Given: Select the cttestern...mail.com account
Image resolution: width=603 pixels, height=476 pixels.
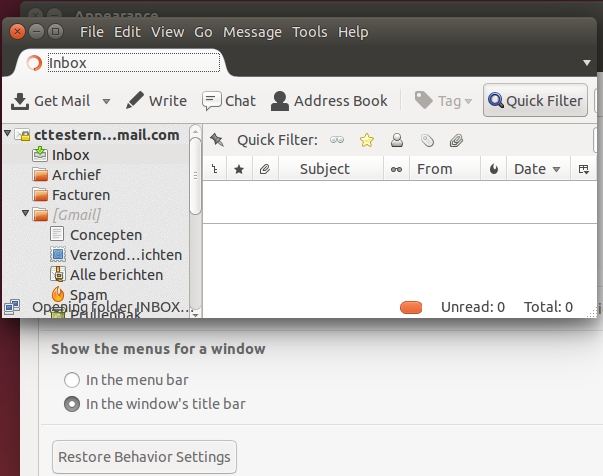Looking at the screenshot, I should pyautogui.click(x=107, y=135).
